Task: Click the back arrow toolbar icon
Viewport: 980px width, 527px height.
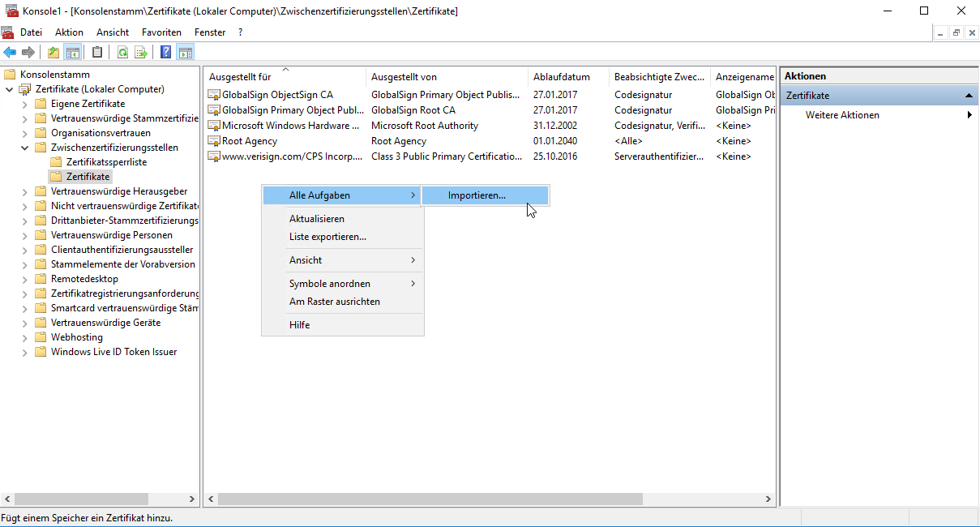Action: tap(10, 53)
